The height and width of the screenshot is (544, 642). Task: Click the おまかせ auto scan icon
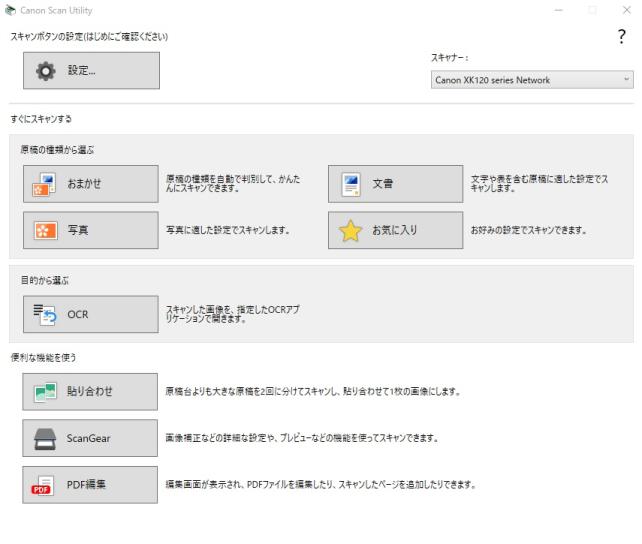(x=44, y=184)
